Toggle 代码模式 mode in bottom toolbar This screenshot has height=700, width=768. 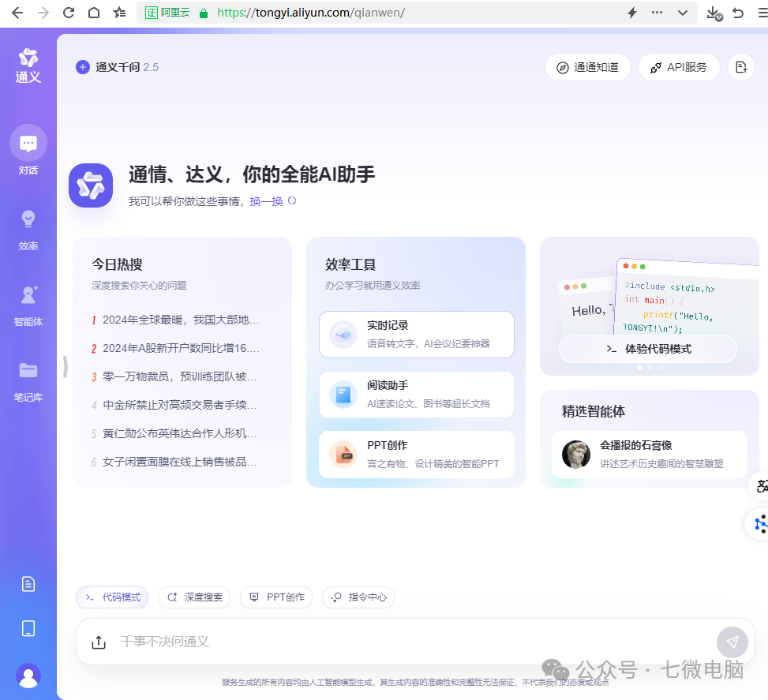[112, 597]
